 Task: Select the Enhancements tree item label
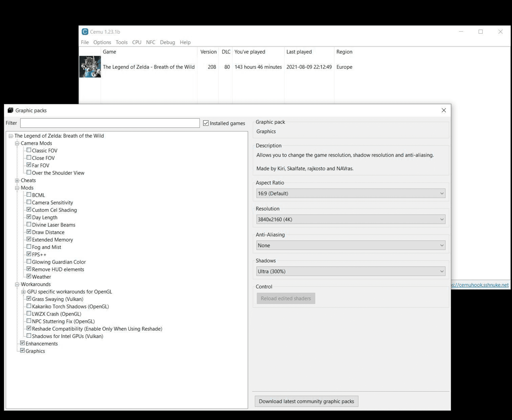tap(42, 344)
